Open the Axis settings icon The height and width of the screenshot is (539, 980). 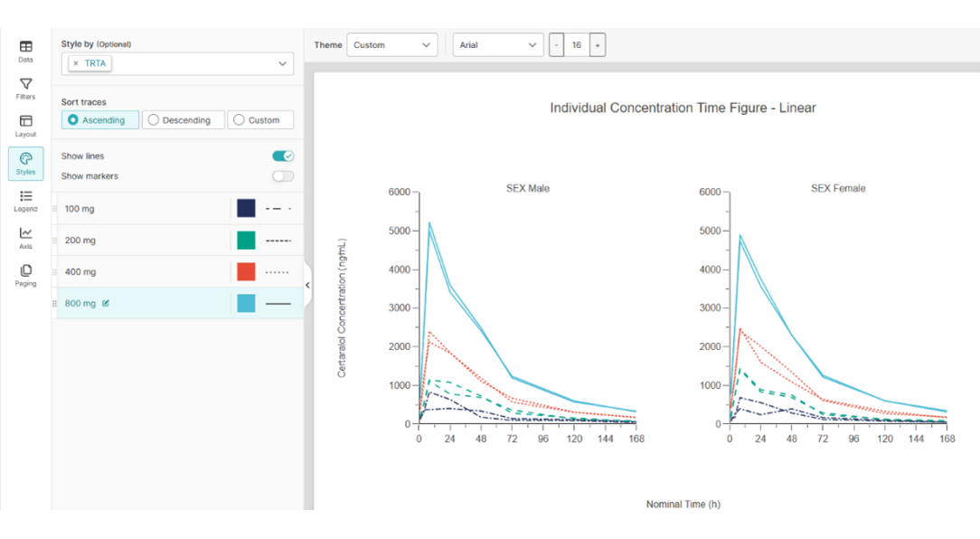coord(25,238)
